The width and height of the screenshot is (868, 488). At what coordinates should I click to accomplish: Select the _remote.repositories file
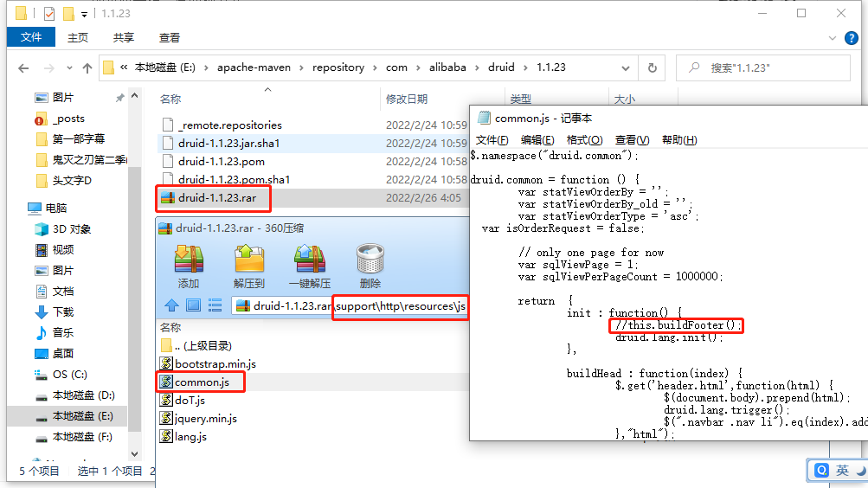point(229,125)
